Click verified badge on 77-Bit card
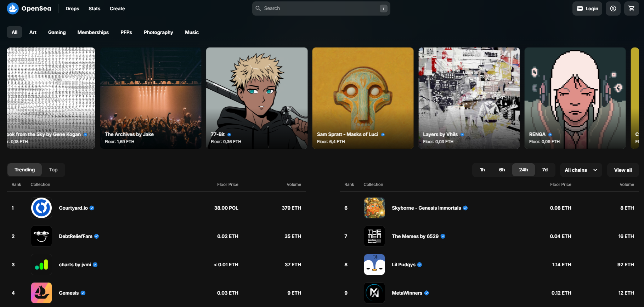Screen dimensions: 644x307 229,135
